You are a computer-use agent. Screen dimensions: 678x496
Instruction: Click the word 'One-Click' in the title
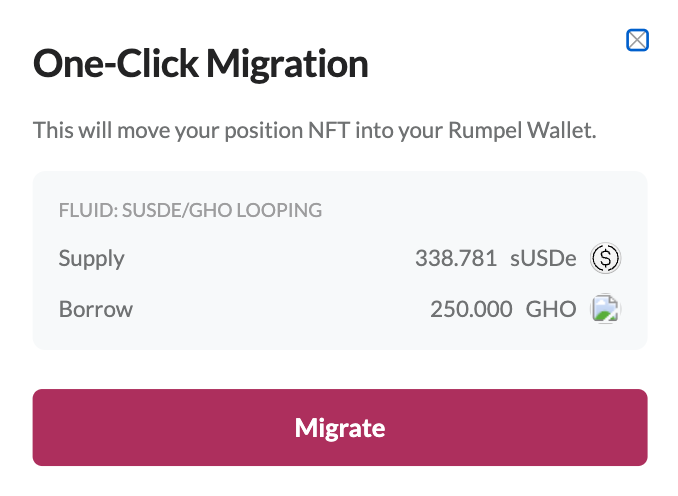tap(116, 63)
